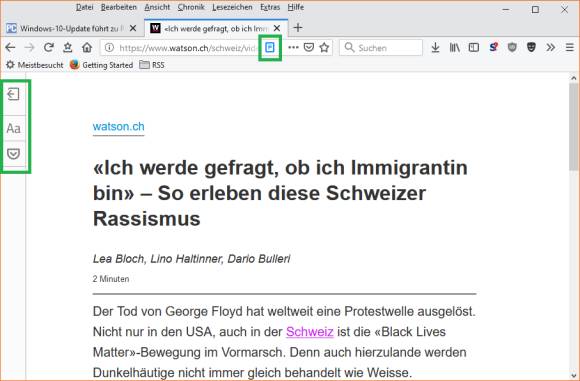Image resolution: width=580 pixels, height=381 pixels.
Task: Open the Chronik menu
Action: click(x=191, y=7)
